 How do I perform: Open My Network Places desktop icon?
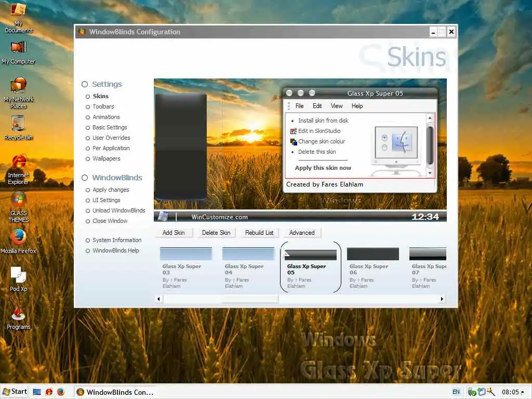(x=18, y=93)
